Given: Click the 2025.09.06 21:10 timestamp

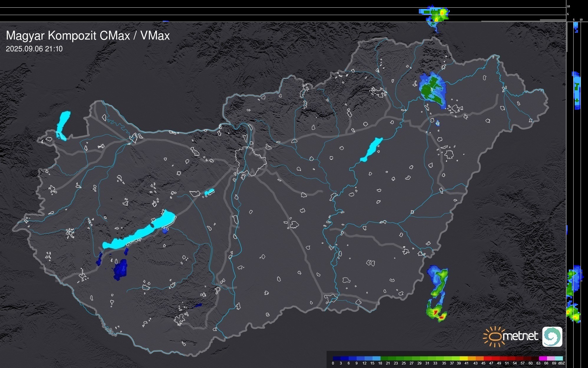Looking at the screenshot, I should point(34,49).
